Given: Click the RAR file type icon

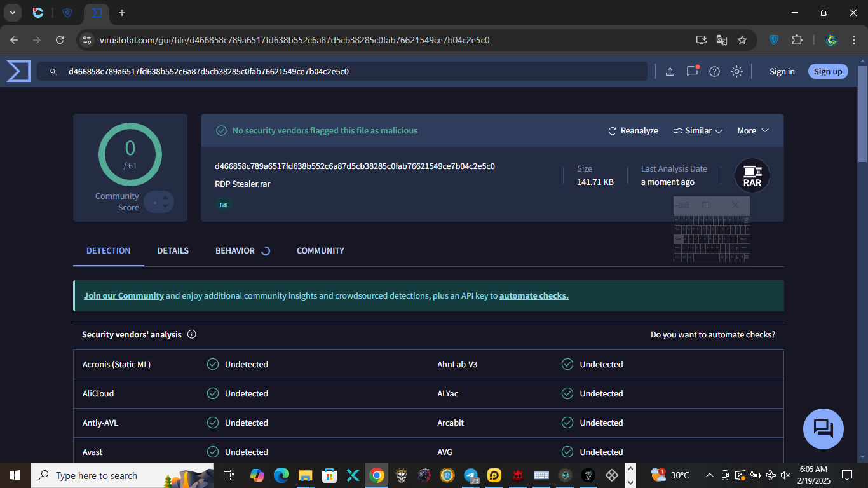Looking at the screenshot, I should [752, 175].
